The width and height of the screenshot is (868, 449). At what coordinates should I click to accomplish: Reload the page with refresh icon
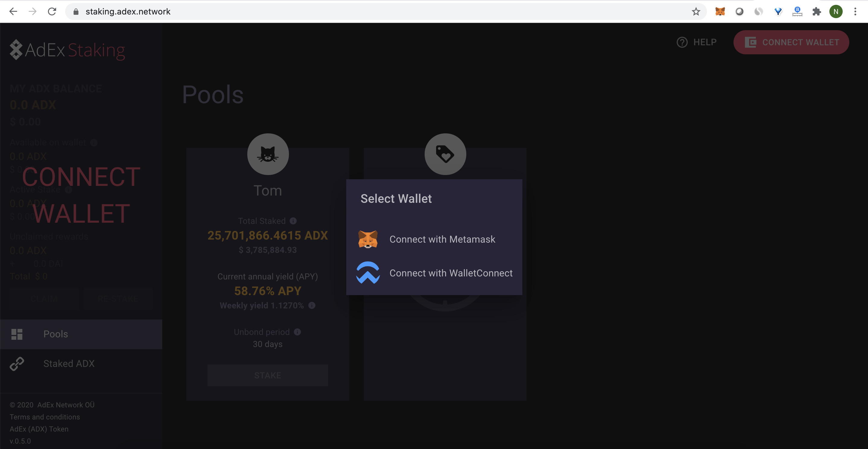coord(52,11)
